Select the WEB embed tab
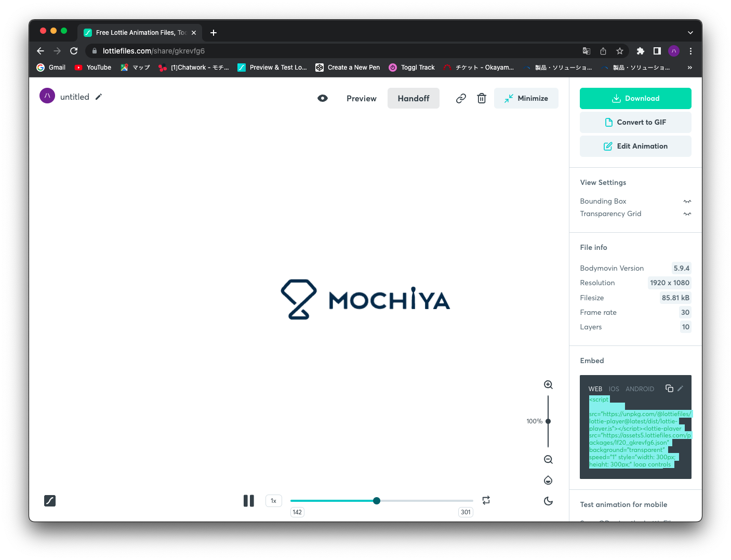Viewport: 731px width, 560px height. coord(595,389)
